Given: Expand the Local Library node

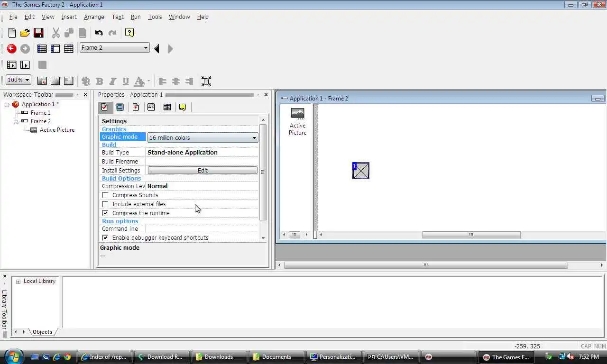Looking at the screenshot, I should 18,282.
